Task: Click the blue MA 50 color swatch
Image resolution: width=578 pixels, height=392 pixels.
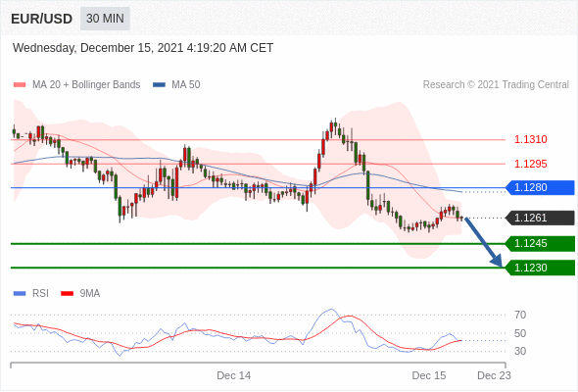Action: coord(160,85)
